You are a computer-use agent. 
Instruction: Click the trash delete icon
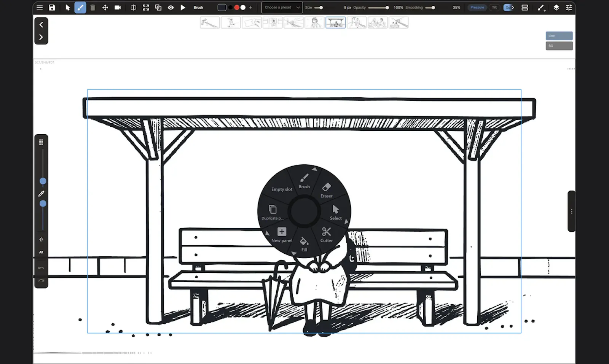pos(92,8)
